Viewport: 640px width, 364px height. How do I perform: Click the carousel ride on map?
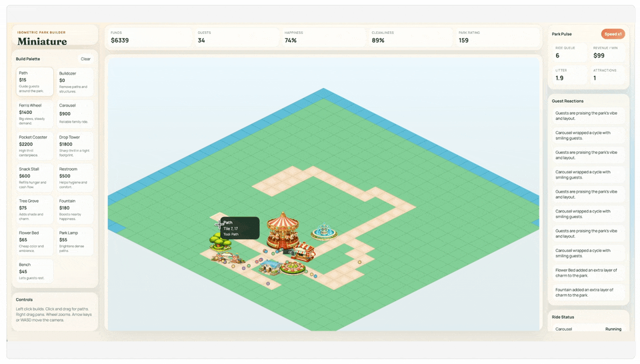tap(283, 231)
